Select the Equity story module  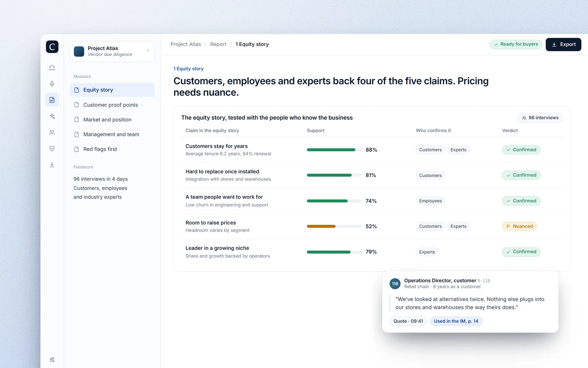click(112, 90)
